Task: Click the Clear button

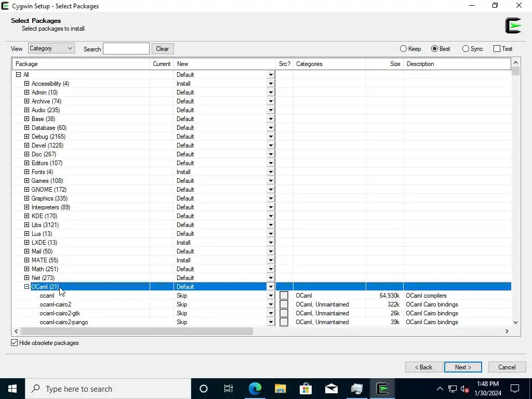Action: (163, 48)
